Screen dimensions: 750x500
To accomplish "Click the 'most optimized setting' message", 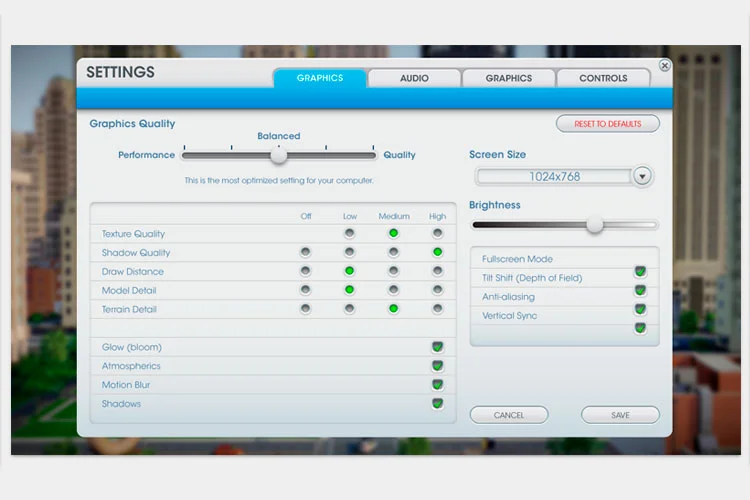I will coord(279,180).
